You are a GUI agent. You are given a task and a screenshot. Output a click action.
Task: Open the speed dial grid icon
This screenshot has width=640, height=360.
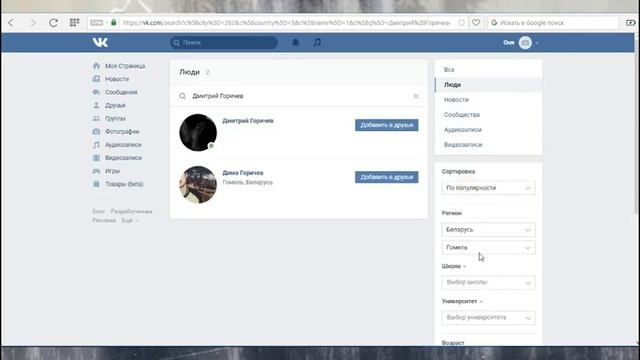[x=74, y=22]
